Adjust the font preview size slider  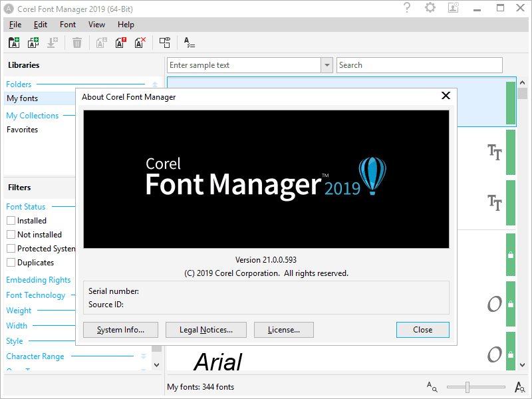[x=467, y=387]
